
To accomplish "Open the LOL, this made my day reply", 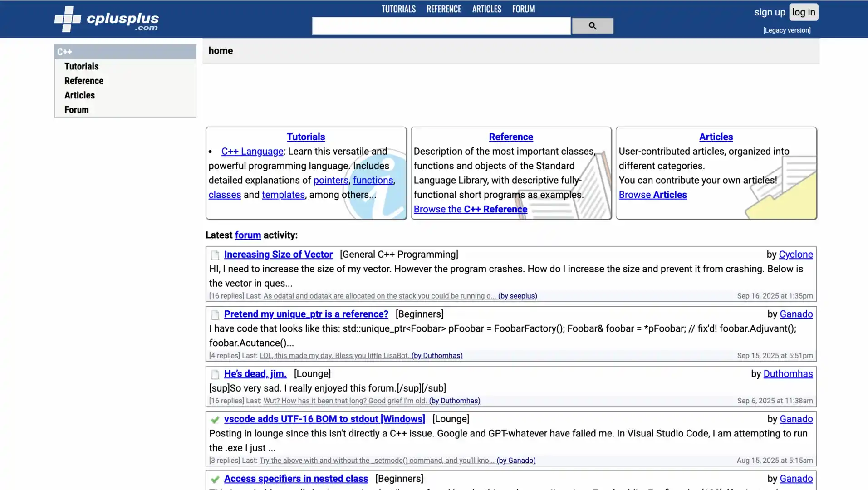I will coord(361,356).
